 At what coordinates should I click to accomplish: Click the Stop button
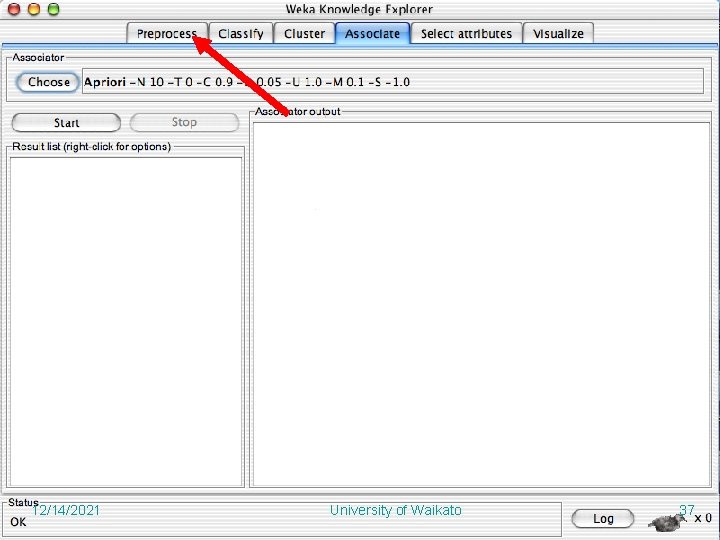184,122
